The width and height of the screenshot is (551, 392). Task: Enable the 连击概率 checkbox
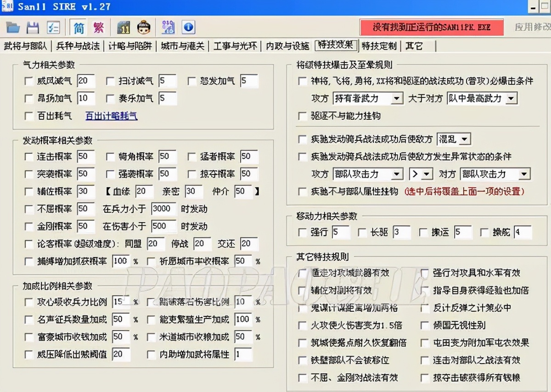[28, 157]
